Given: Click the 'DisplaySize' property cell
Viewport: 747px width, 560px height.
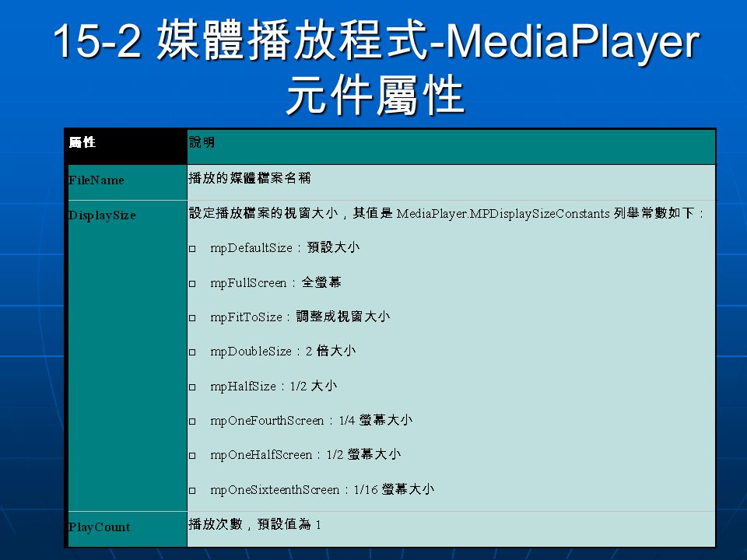Looking at the screenshot, I should point(127,355).
